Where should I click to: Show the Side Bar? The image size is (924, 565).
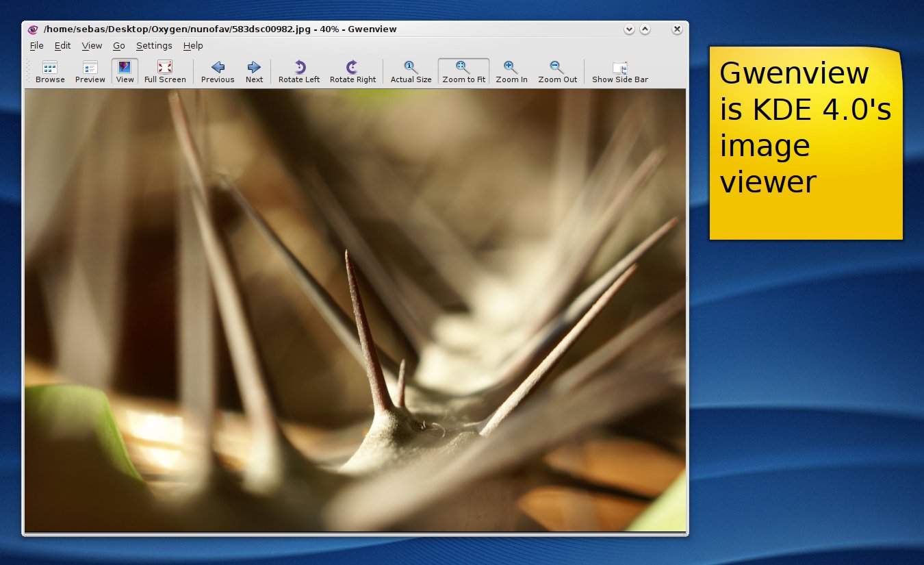[619, 72]
